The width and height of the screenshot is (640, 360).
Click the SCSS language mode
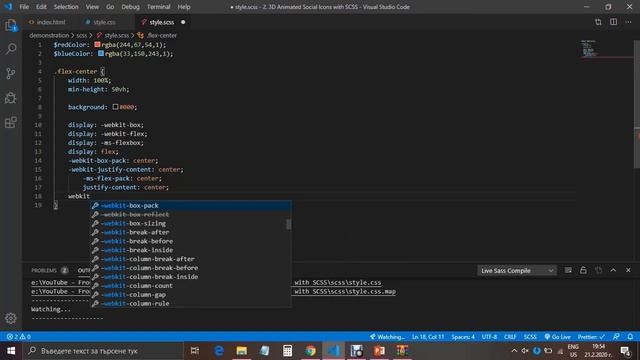(530, 337)
